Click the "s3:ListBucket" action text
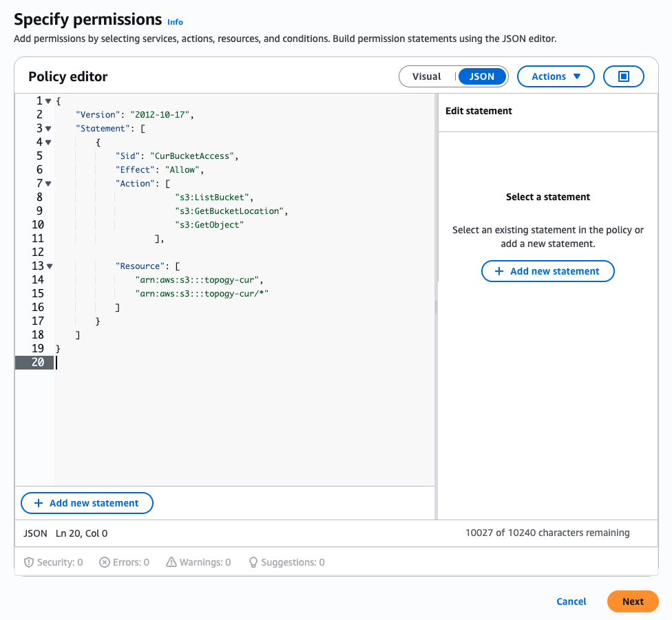The height and width of the screenshot is (620, 672). pyautogui.click(x=211, y=197)
